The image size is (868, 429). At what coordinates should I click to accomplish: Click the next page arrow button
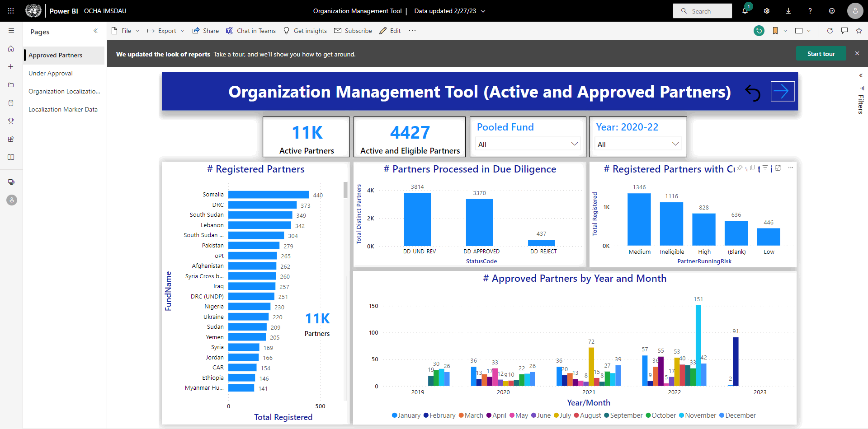[783, 92]
